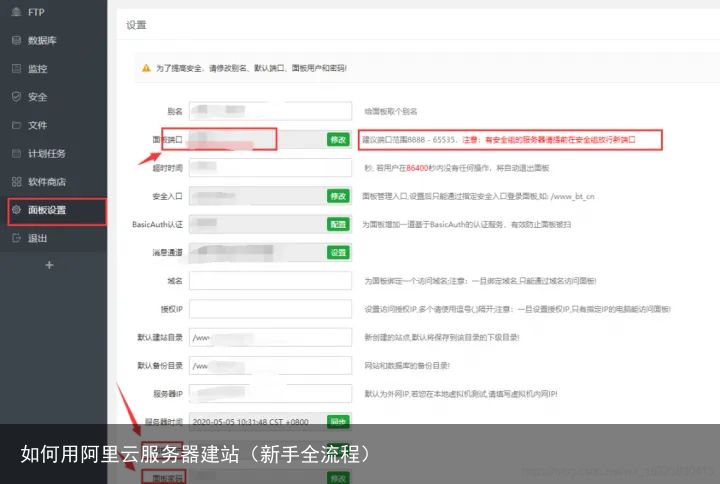Click 设置 button for 消息通道
Screen dimensions: 720x484
coord(338,253)
